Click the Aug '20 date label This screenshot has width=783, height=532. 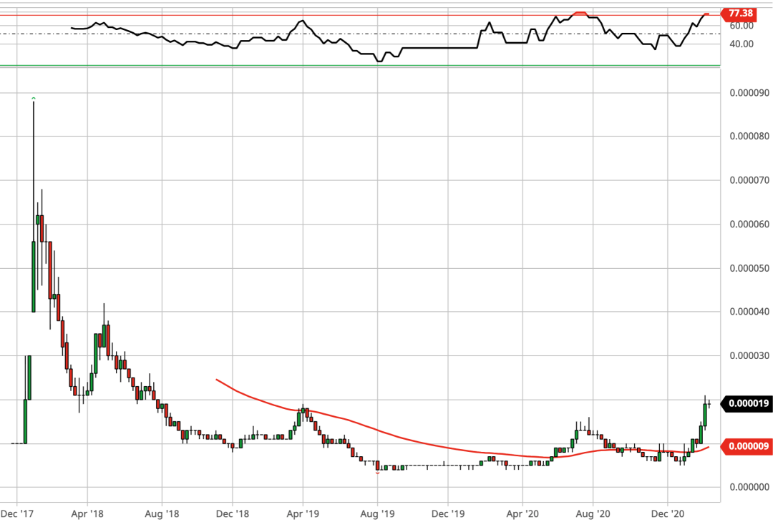[x=593, y=514]
